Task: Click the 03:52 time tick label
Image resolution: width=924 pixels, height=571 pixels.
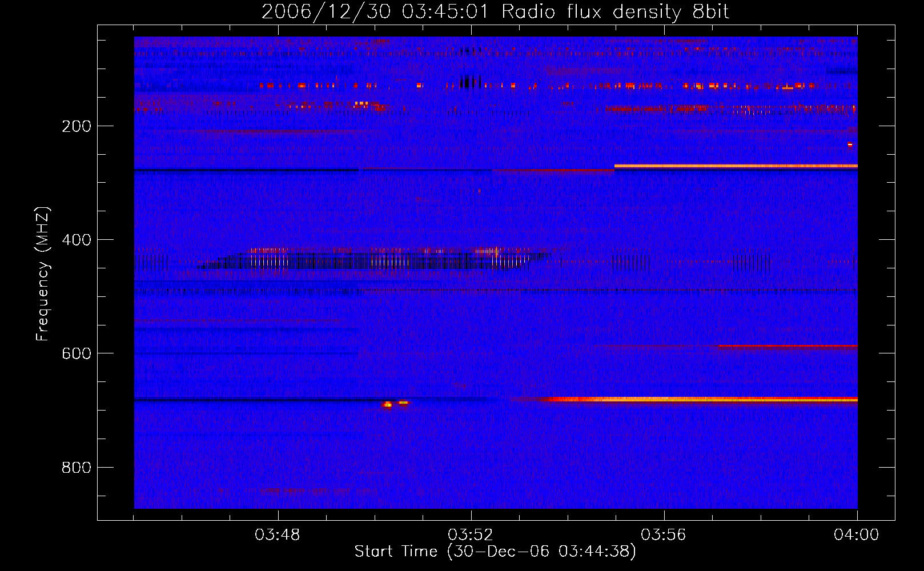Action: coord(471,535)
